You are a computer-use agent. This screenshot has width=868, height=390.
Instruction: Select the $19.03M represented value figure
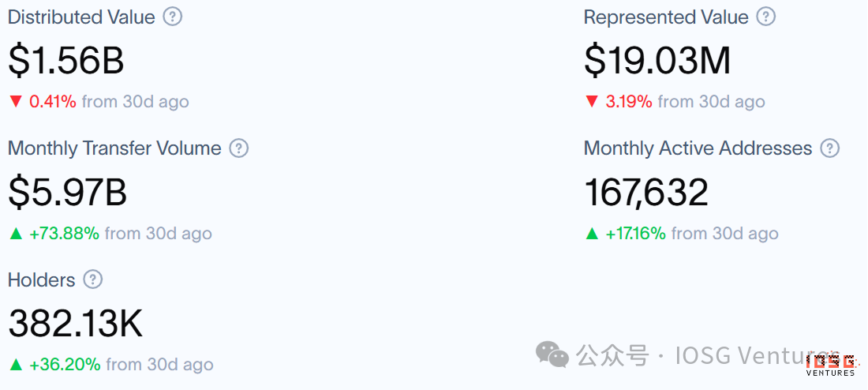pyautogui.click(x=657, y=60)
